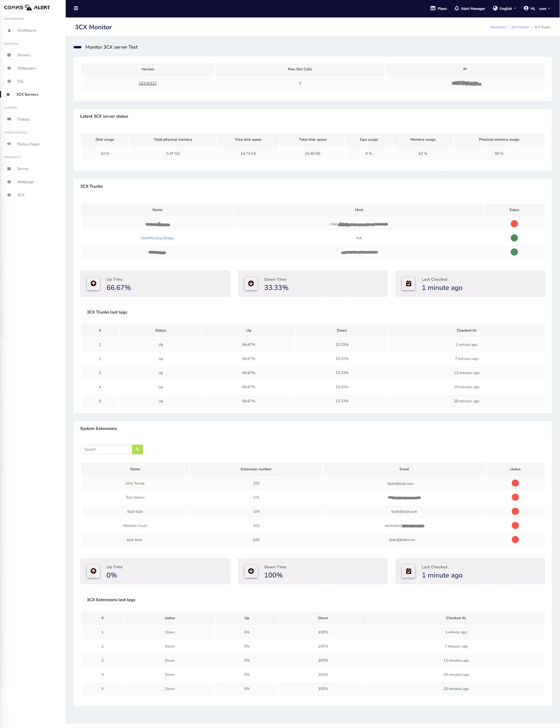Open Alert Manager in the top bar

pyautogui.click(x=470, y=8)
